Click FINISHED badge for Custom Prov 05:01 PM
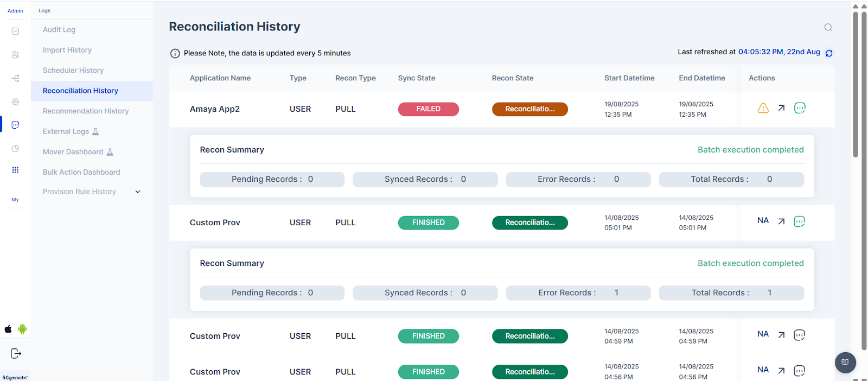 coord(429,223)
